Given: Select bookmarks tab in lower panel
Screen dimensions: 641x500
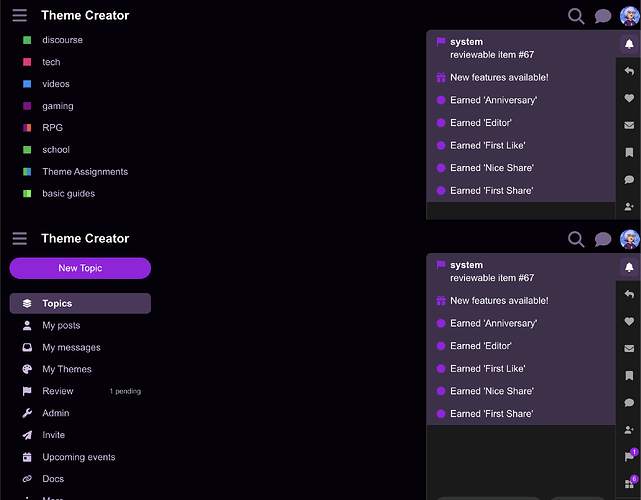Looking at the screenshot, I should [630, 376].
